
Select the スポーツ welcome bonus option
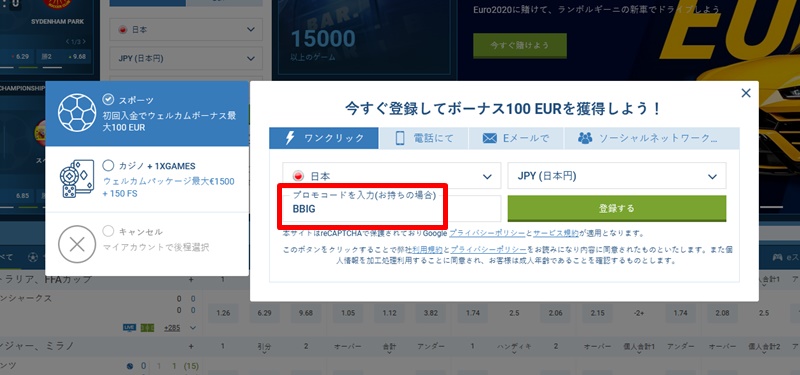pyautogui.click(x=147, y=113)
